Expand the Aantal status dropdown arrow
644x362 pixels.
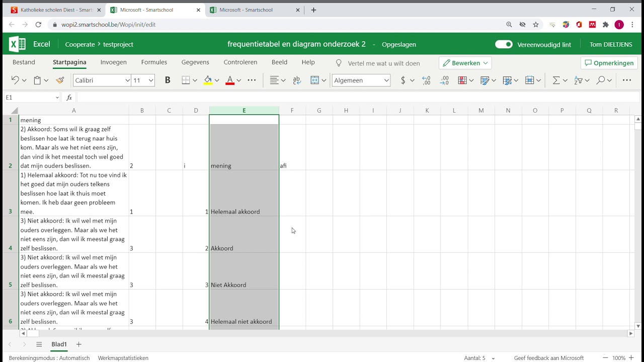click(x=493, y=358)
